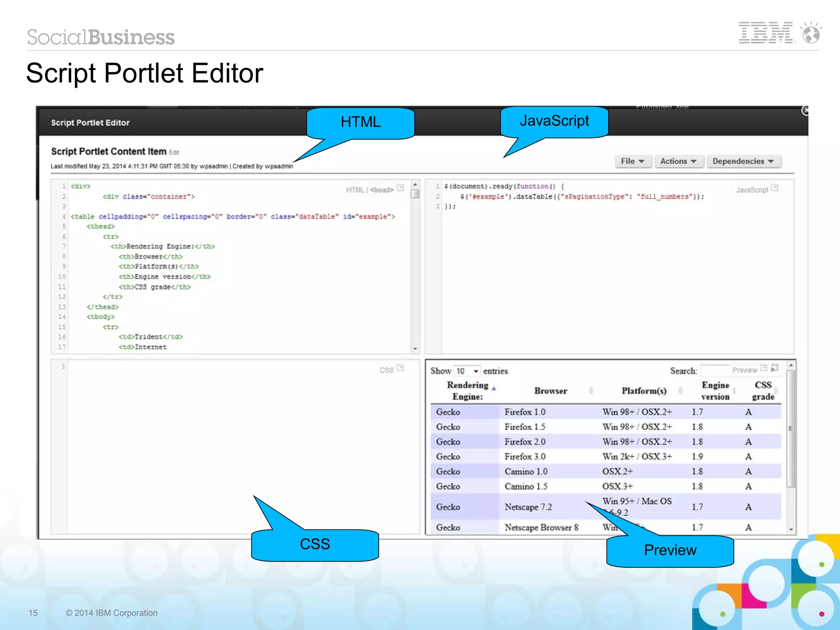Maximize the JavaScript editor pane
This screenshot has width=840, height=630.
tap(774, 188)
